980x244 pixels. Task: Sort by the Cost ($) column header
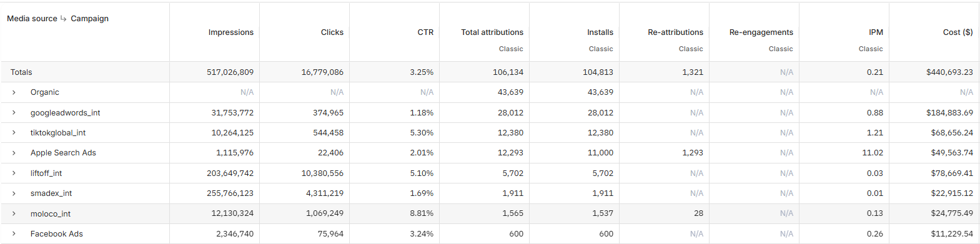tap(958, 32)
